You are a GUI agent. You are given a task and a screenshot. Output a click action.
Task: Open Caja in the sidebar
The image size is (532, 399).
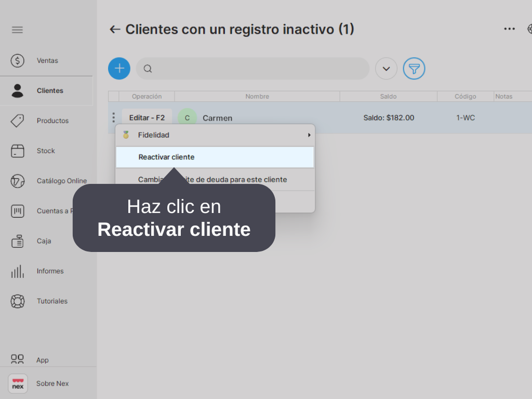pos(44,241)
